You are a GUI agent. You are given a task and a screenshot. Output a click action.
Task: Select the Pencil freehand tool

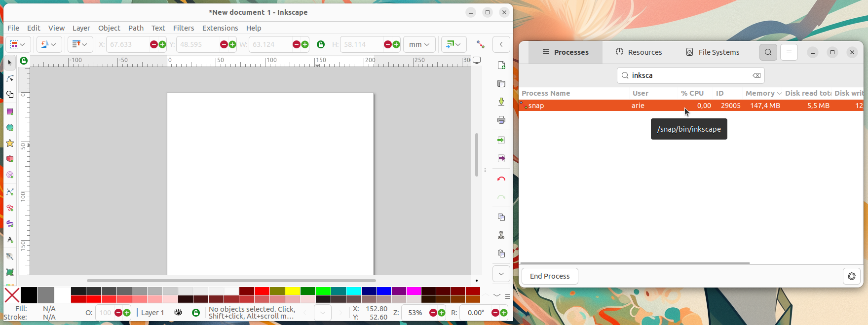click(x=10, y=208)
